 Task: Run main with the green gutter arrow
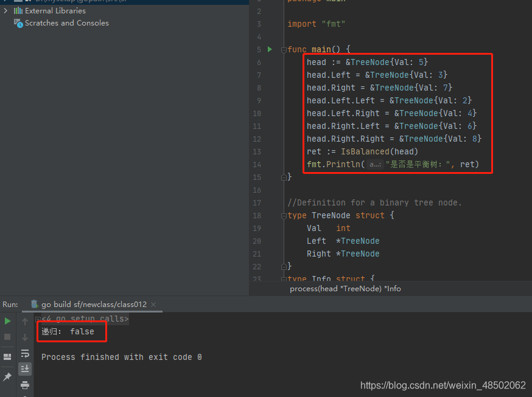(270, 49)
